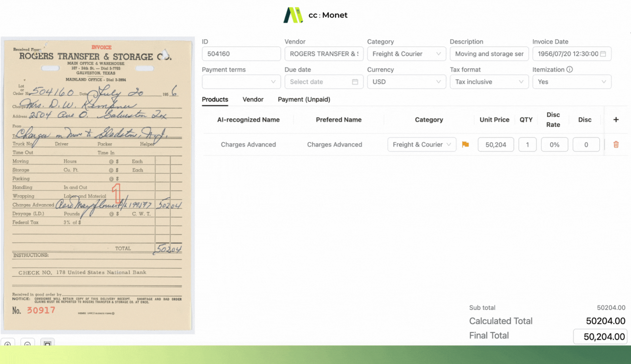The image size is (631, 364).
Task: Click the scanned Rogers Transfer invoice image
Action: [x=98, y=185]
